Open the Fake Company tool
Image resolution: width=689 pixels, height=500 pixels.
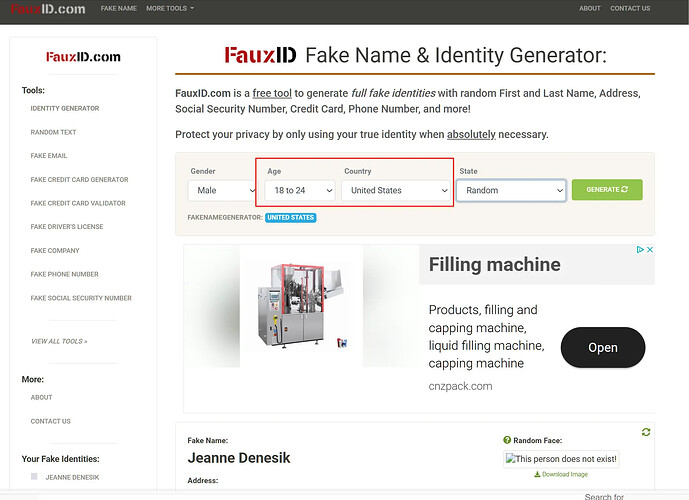click(55, 250)
